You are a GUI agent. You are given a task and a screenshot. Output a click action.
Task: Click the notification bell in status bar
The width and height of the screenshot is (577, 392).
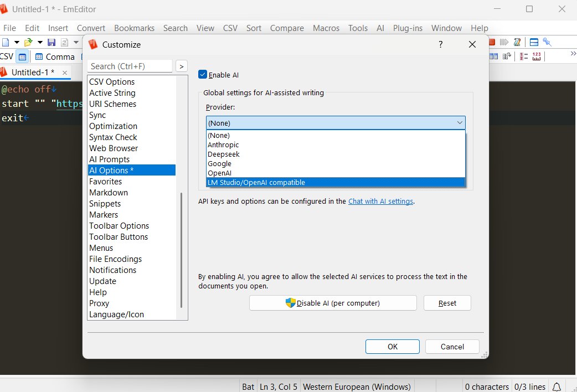pos(557,387)
